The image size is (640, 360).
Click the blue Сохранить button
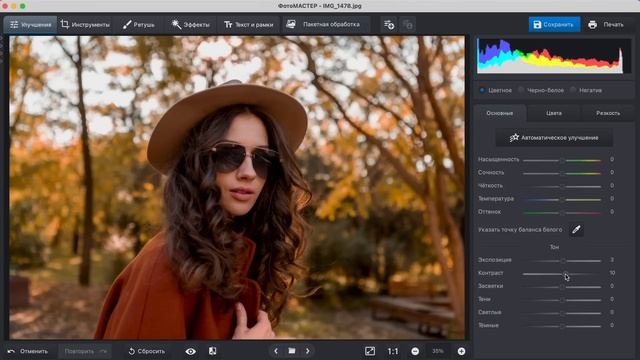(554, 24)
